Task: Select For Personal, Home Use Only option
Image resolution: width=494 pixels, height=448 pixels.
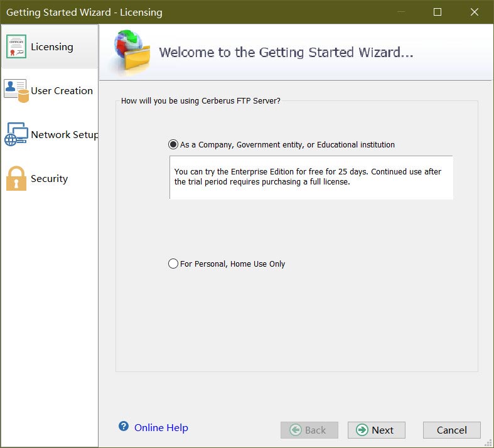Action: tap(173, 264)
